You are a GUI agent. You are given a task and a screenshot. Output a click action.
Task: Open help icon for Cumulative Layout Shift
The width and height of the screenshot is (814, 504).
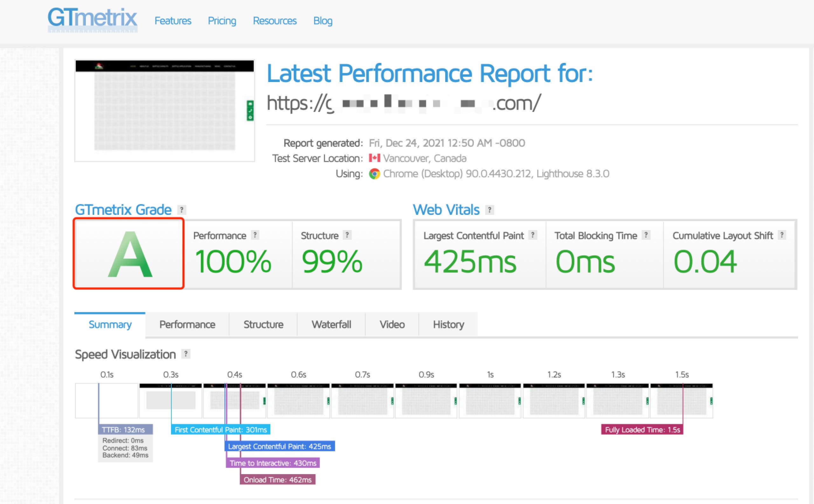coord(782,235)
